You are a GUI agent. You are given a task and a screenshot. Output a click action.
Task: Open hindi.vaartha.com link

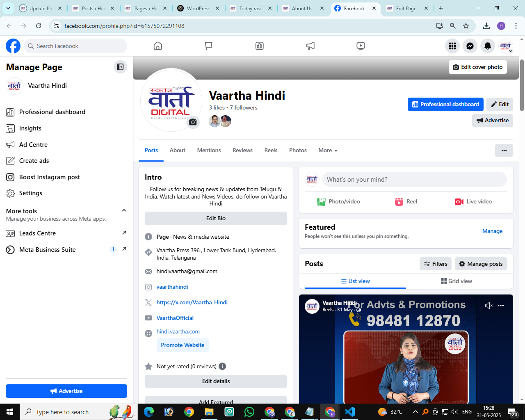pyautogui.click(x=178, y=331)
